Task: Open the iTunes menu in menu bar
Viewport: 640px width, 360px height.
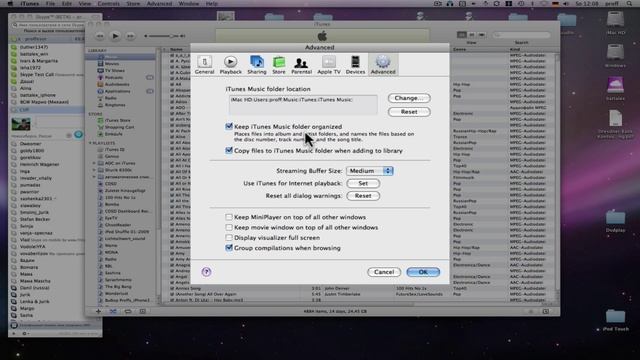Action: [30, 4]
